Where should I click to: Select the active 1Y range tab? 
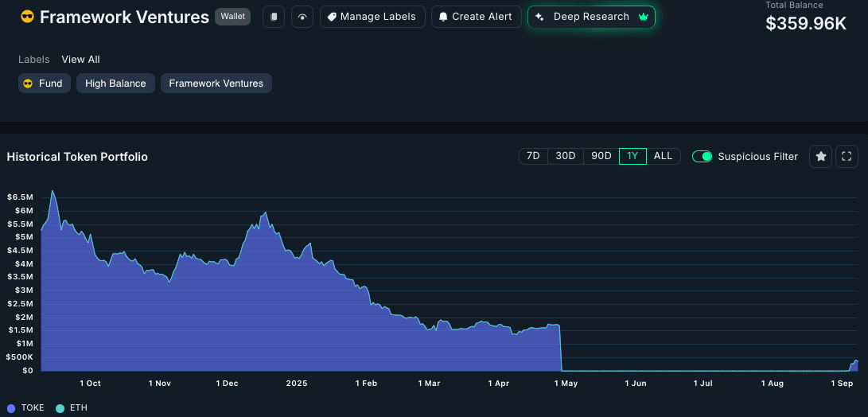tap(633, 156)
